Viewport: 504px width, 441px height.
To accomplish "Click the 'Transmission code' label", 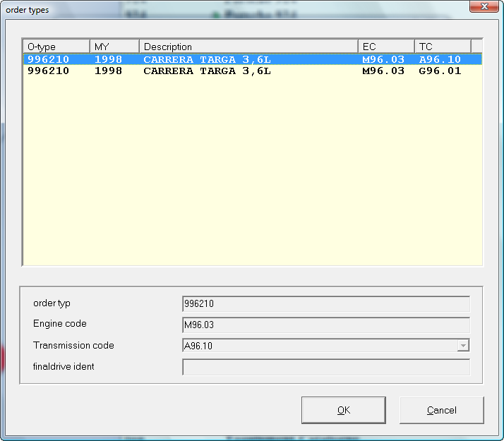I will 73,345.
